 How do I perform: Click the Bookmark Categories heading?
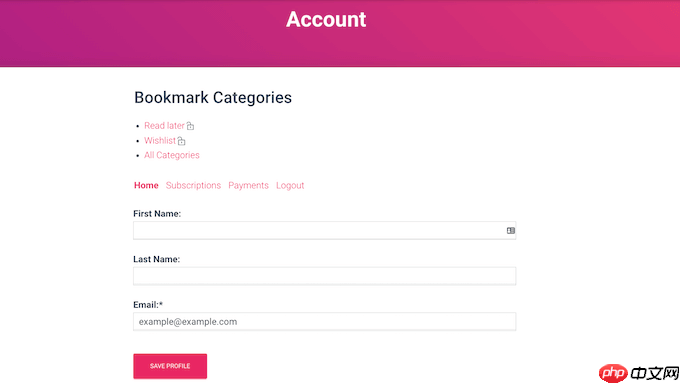click(213, 98)
